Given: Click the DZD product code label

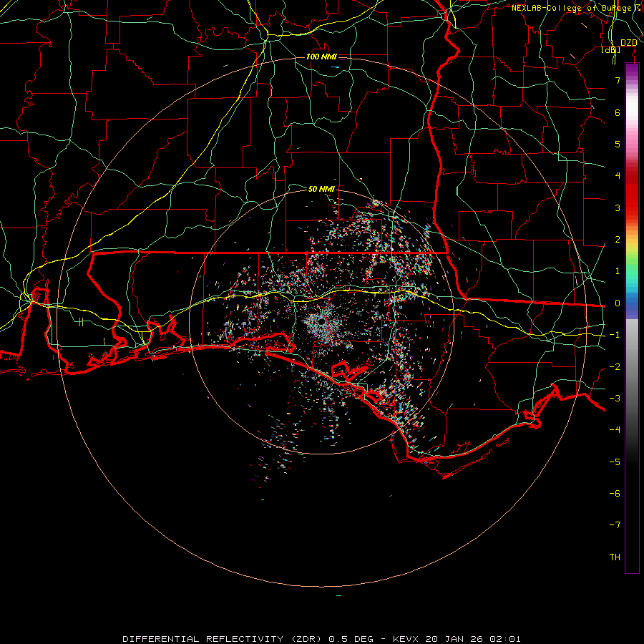Looking at the screenshot, I should [628, 43].
